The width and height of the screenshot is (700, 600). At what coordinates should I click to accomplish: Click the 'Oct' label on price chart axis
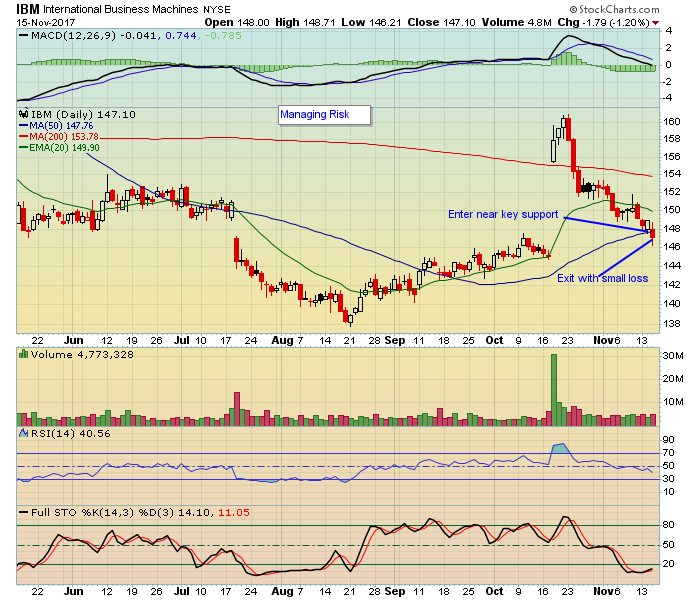[x=494, y=340]
